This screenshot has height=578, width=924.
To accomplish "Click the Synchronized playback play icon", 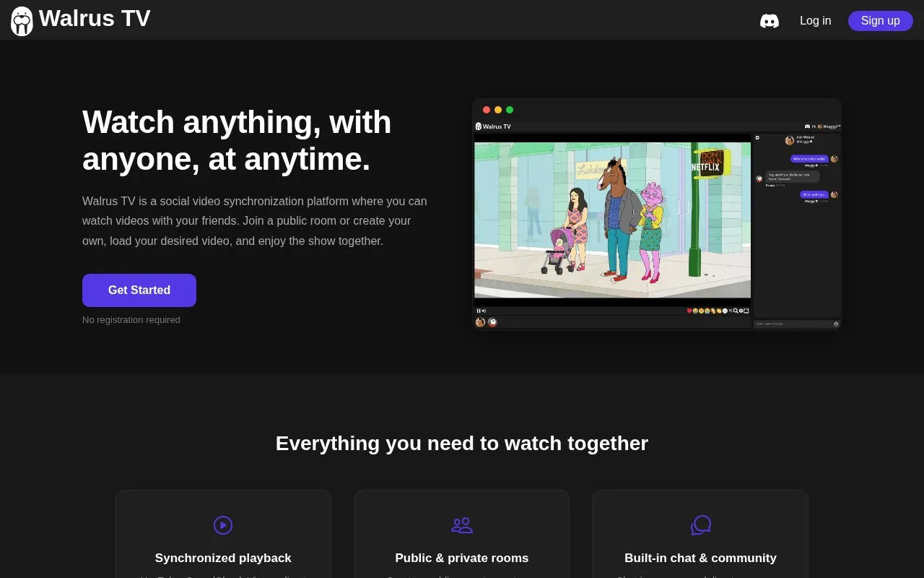I will (223, 525).
